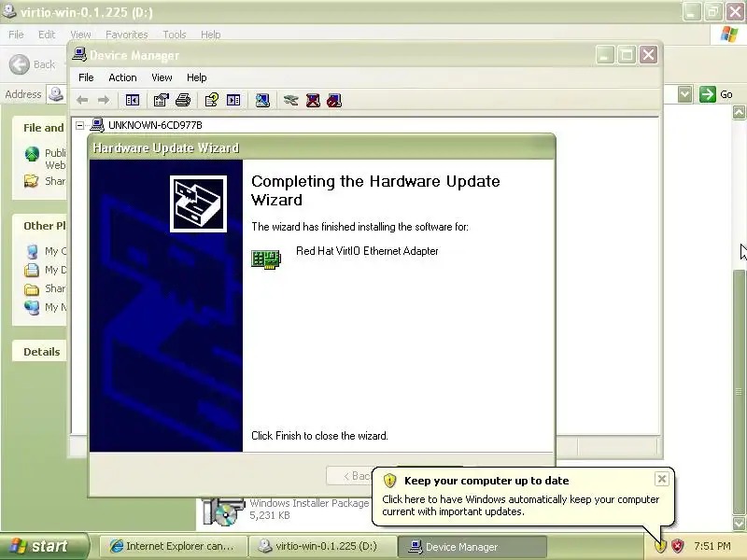Image resolution: width=747 pixels, height=560 pixels.
Task: Click the computer icon beside UNKNOWN-6CD977B
Action: click(97, 125)
